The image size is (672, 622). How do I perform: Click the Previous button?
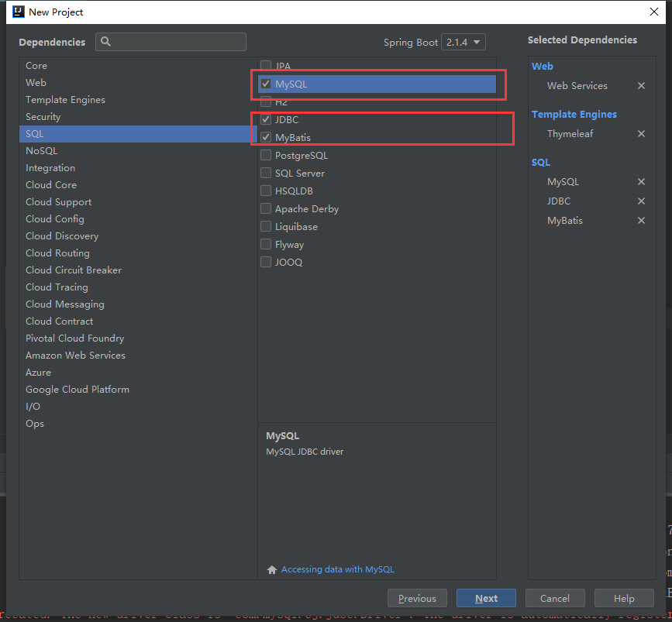(417, 598)
